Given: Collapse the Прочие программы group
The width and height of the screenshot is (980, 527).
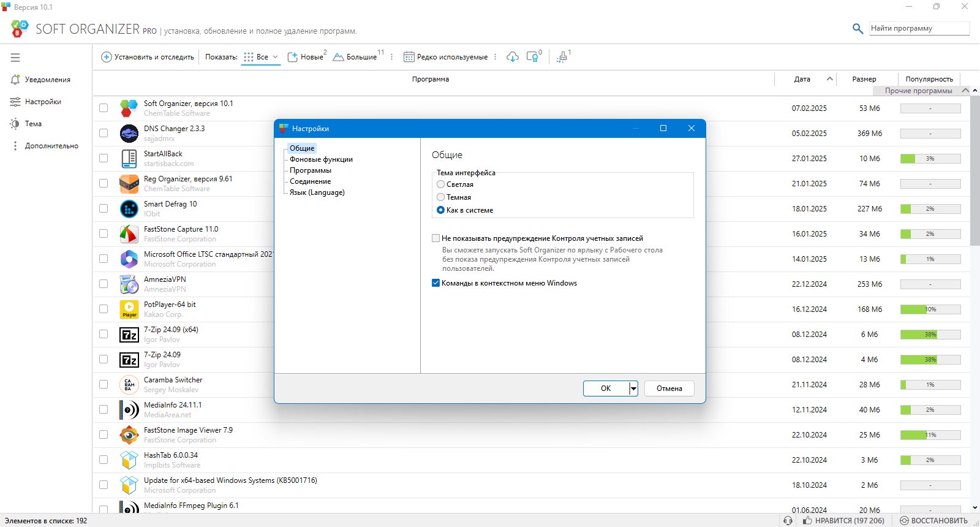Looking at the screenshot, I should coord(966,91).
